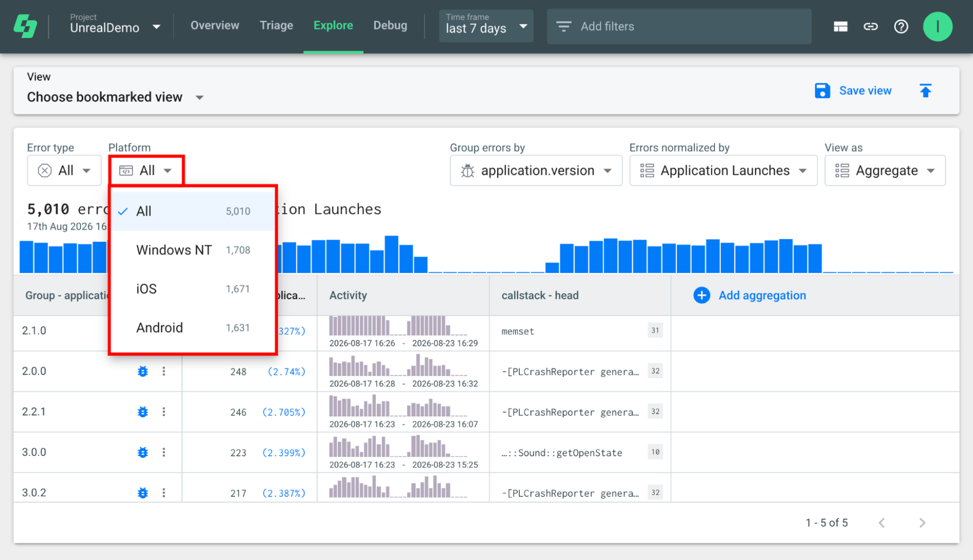Click Save view

[865, 90]
